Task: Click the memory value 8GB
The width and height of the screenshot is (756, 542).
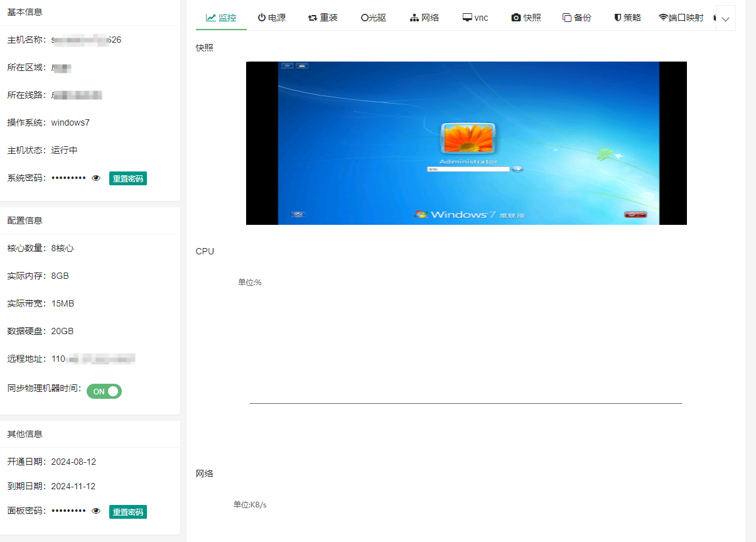Action: (60, 276)
